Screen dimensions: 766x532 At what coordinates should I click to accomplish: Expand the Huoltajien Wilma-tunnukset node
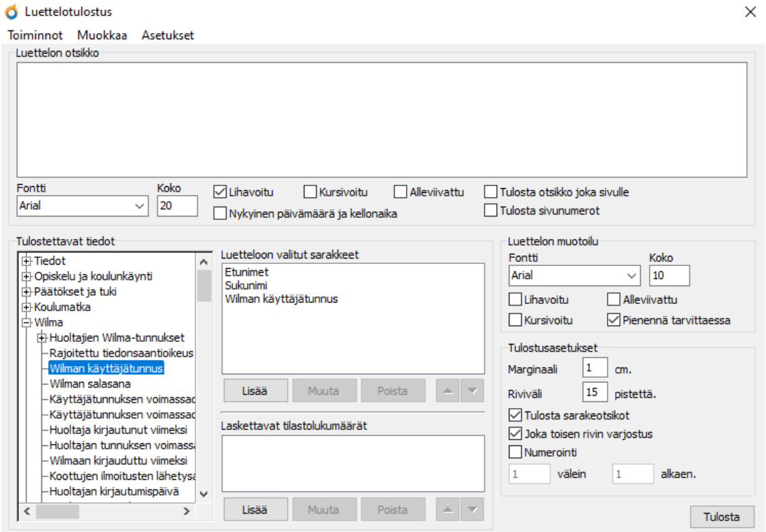pyautogui.click(x=42, y=338)
